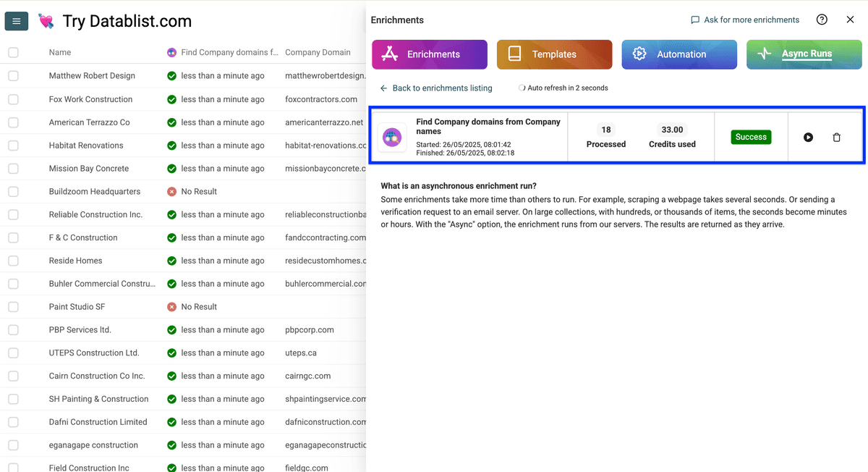Click the auto refresh spinner icon

[x=522, y=88]
